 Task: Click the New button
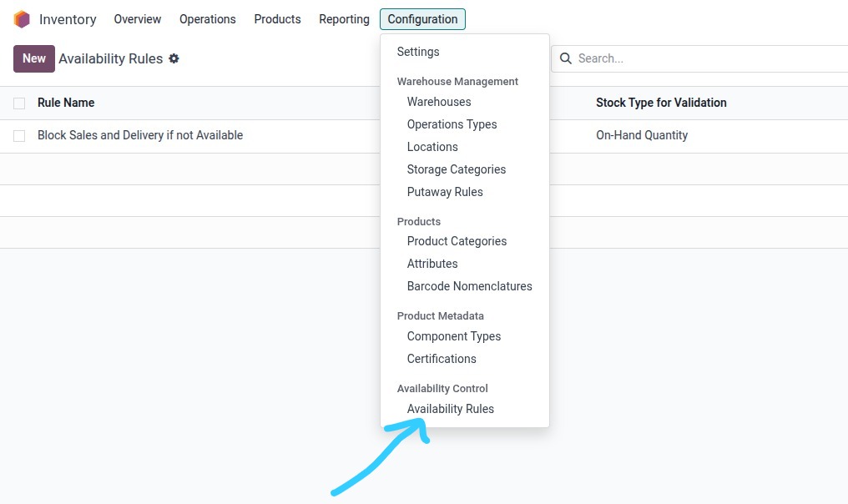[33, 58]
